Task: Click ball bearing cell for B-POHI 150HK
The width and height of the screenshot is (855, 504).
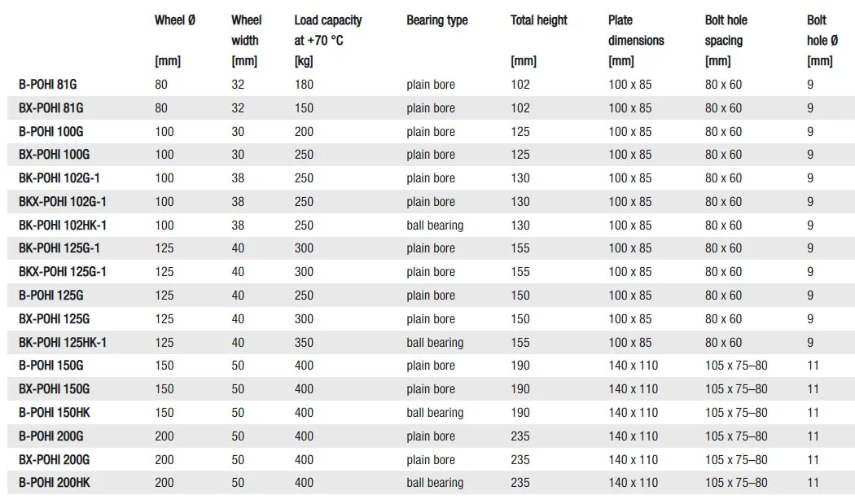Action: pos(435,413)
